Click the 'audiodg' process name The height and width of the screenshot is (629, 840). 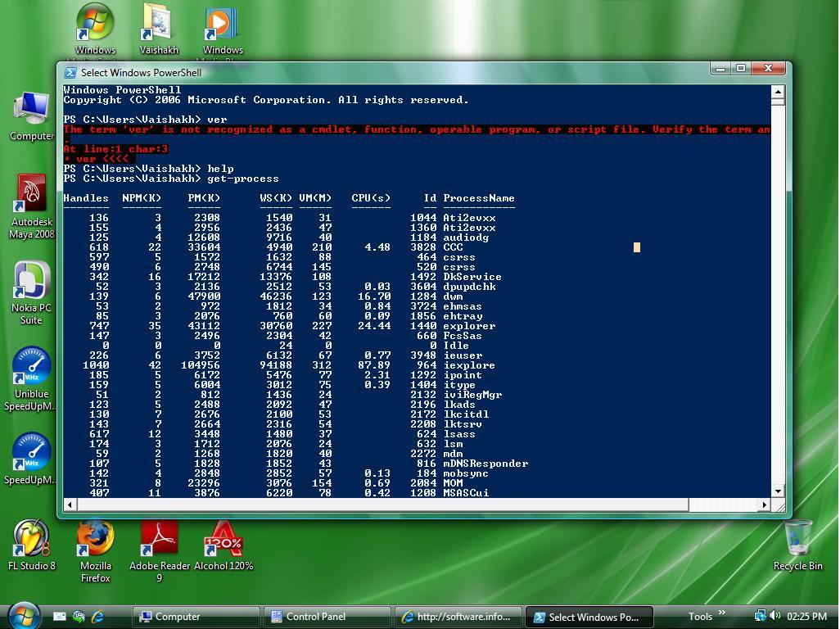(x=466, y=238)
